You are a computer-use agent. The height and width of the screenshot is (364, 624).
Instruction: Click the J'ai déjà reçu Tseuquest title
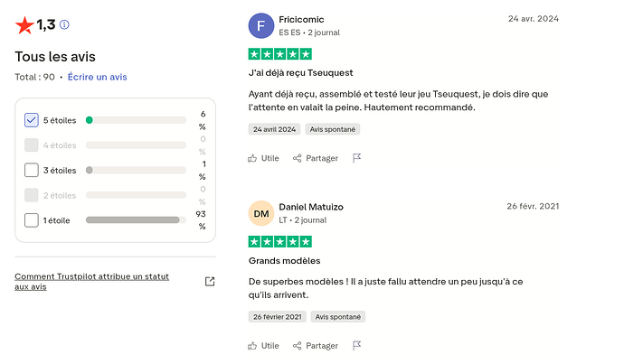[x=302, y=74]
